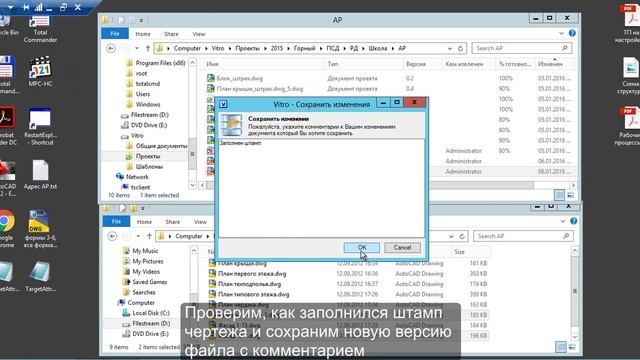640x360 pixels.
Task: Refresh the lower Explorer window address bar
Action: 462,236
